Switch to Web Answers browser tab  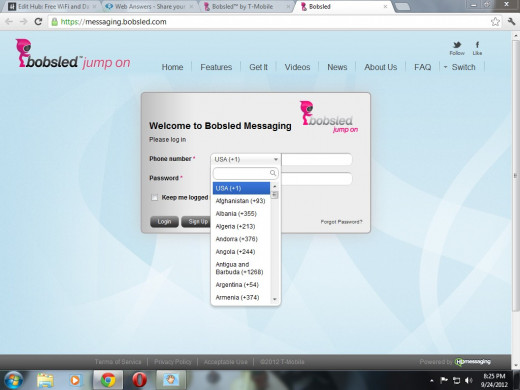(x=149, y=6)
